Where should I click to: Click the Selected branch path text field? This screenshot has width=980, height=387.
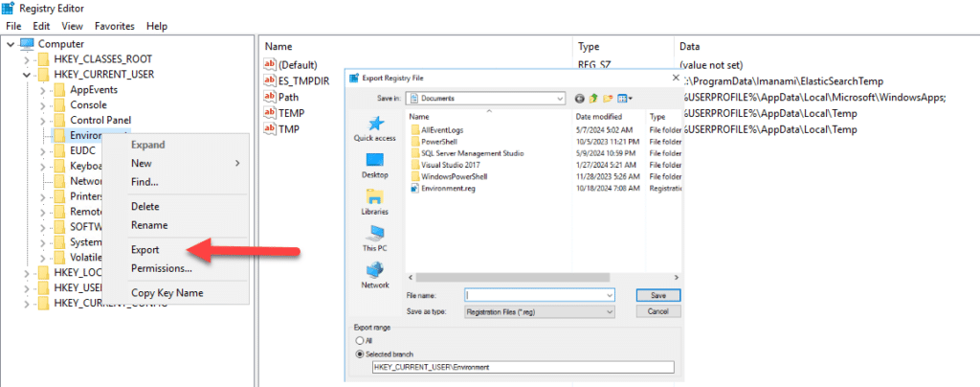click(x=523, y=368)
